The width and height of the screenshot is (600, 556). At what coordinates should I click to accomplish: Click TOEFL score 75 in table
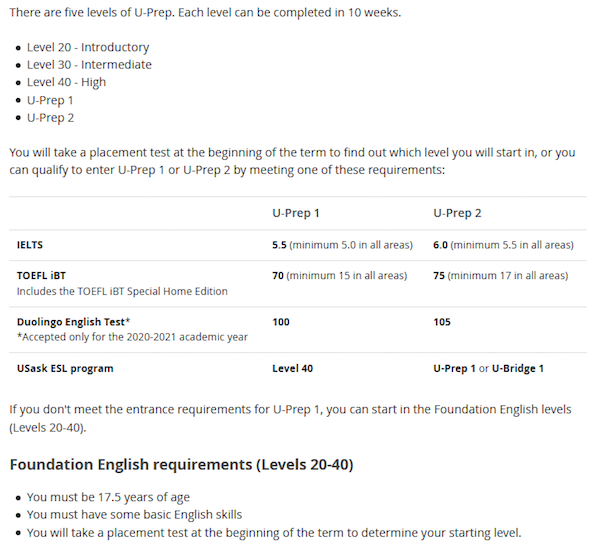(439, 276)
